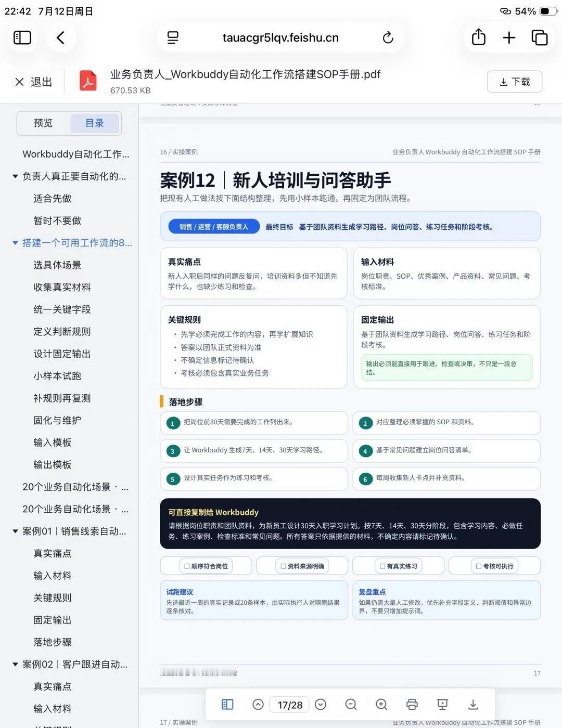Click the 可直接复制给 Workbuddy prompt box
Image resolution: width=562 pixels, height=728 pixels.
point(350,524)
